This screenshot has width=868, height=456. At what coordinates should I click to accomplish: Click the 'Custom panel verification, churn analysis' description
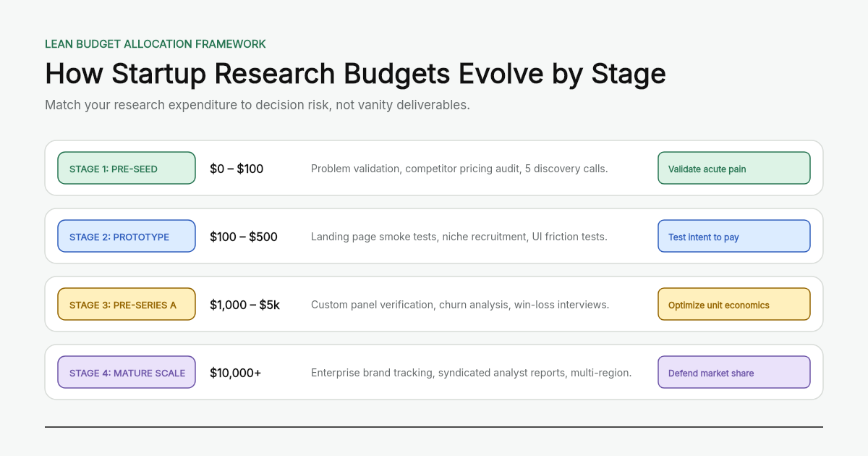click(460, 305)
